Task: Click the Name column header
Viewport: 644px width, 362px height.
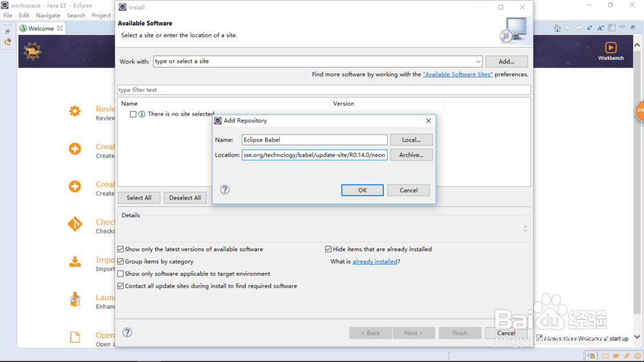Action: pyautogui.click(x=224, y=104)
